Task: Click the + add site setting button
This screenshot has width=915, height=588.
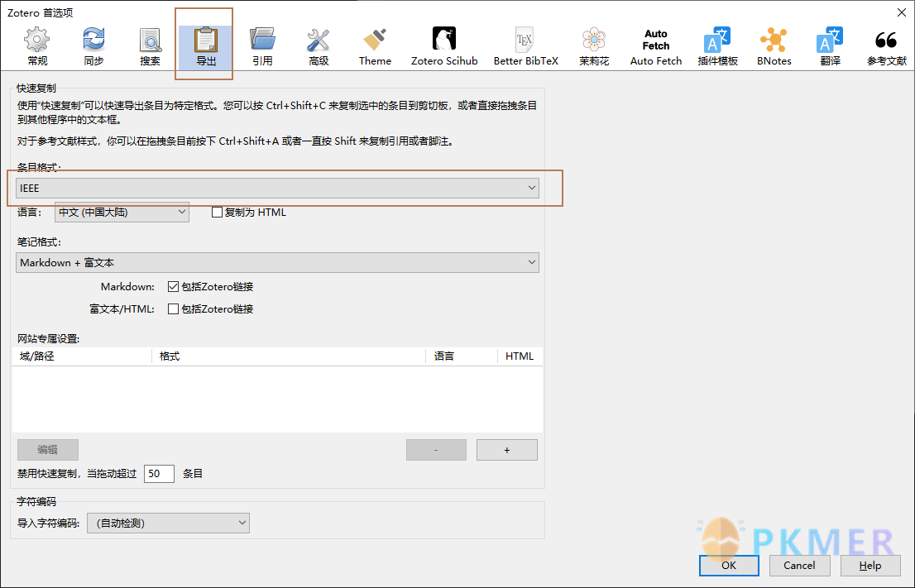Action: click(x=506, y=450)
